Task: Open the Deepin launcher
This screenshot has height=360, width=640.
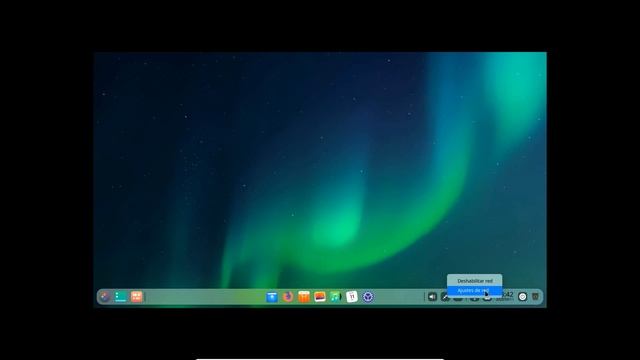Action: click(x=105, y=297)
